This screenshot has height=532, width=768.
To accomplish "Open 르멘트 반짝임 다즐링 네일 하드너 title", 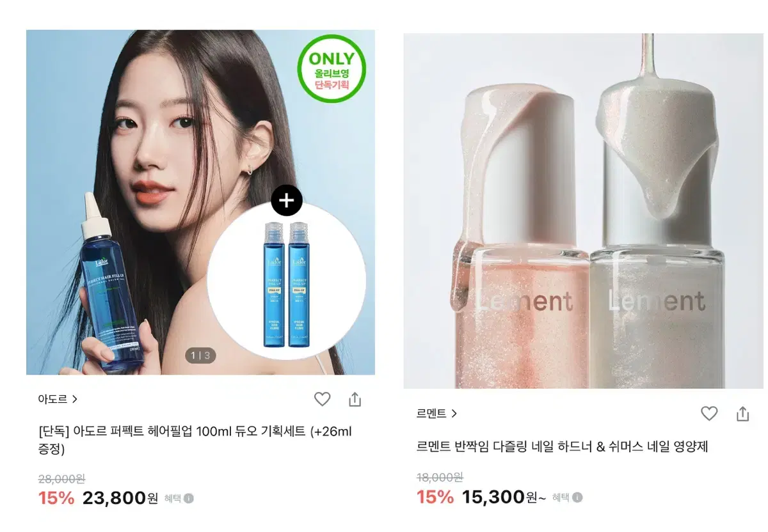I will point(563,446).
